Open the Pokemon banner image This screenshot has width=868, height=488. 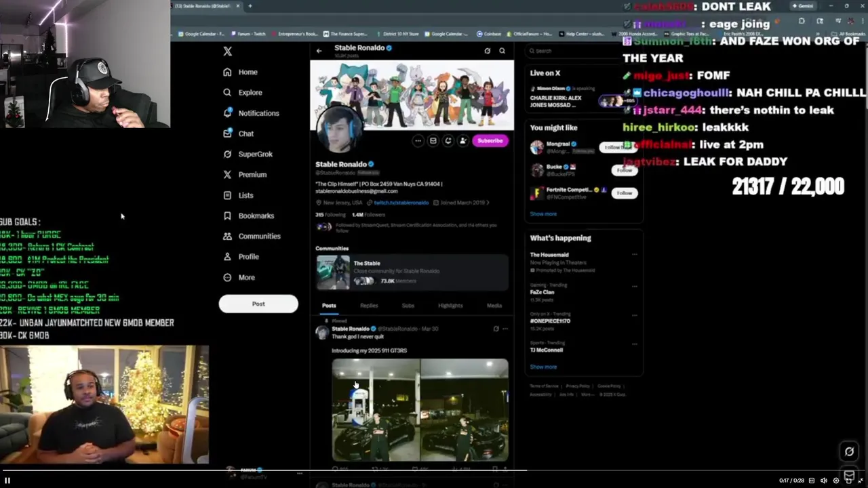[412, 95]
